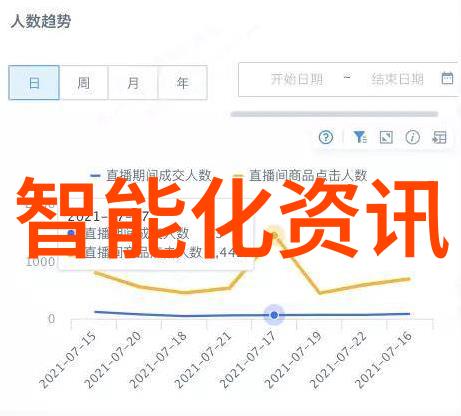Screen dimensions: 461x416
Task: Switch to the 年 tab
Action: click(182, 83)
